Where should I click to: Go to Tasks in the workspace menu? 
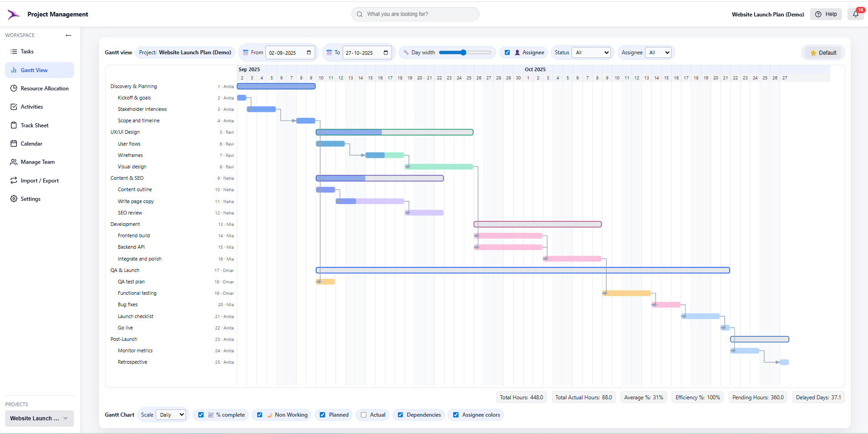pos(27,51)
